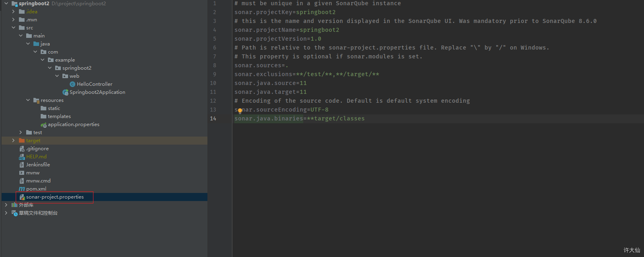Screen dimensions: 644x257
Task: Click the sonar.sourceEncoding=UTF-8 line
Action: [x=282, y=110]
